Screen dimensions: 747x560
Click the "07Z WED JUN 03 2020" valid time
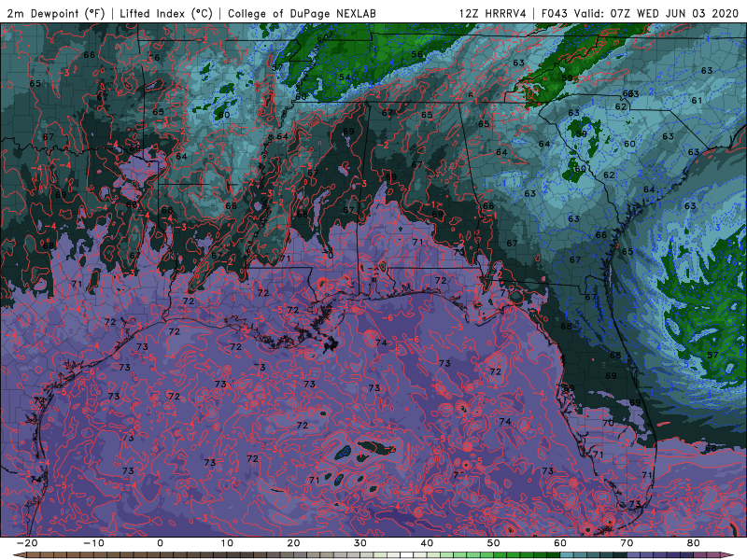674,14
